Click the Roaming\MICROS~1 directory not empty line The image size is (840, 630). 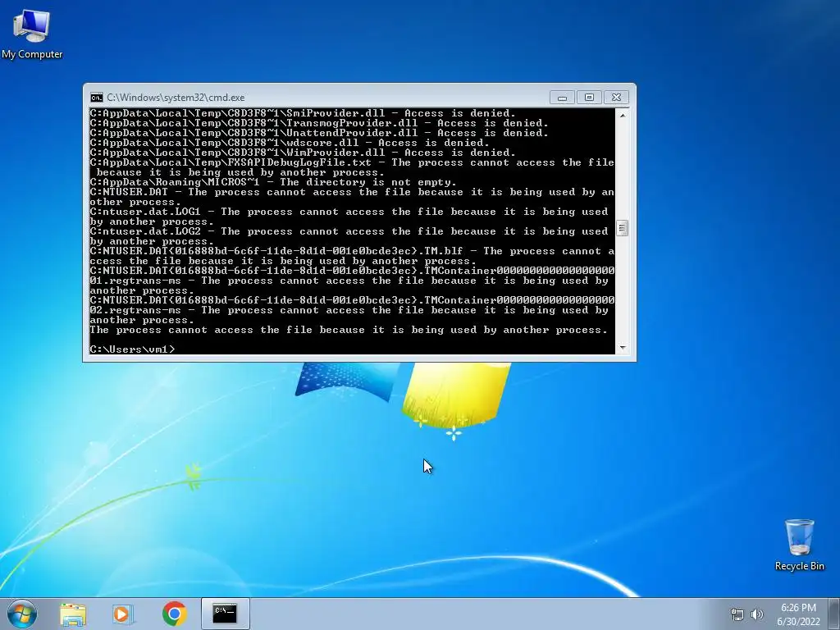click(x=273, y=182)
